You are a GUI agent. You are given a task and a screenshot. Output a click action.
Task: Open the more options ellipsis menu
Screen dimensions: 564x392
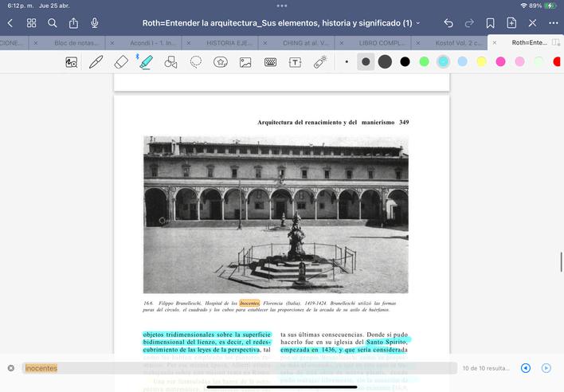coord(553,23)
